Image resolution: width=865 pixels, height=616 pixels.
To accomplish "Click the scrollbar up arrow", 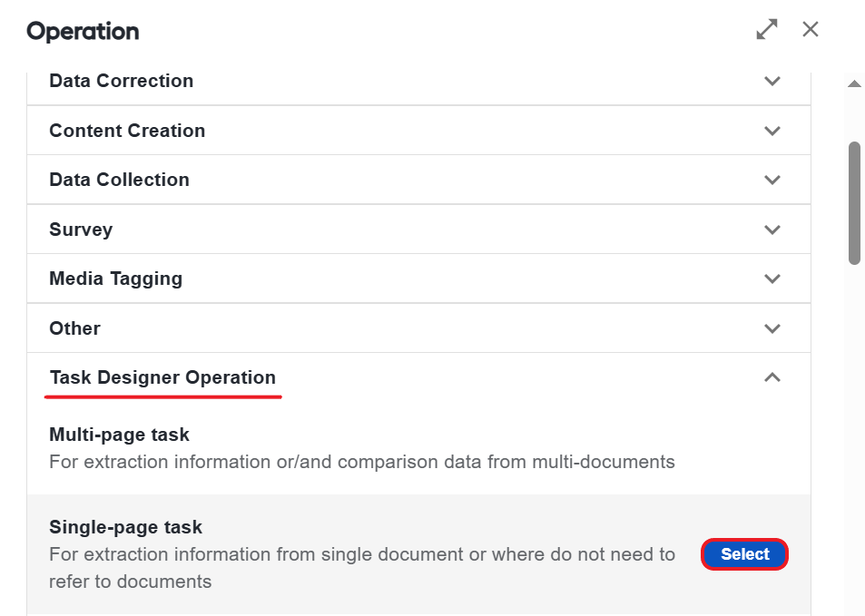I will (854, 83).
